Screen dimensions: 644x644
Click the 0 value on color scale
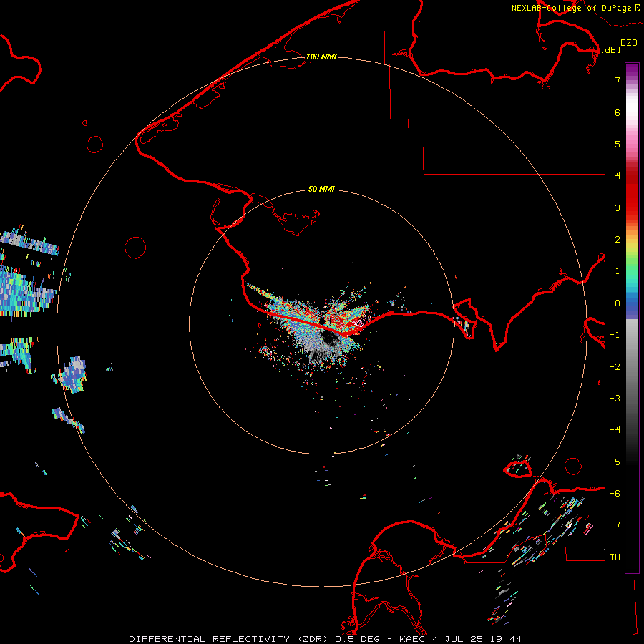tap(618, 303)
